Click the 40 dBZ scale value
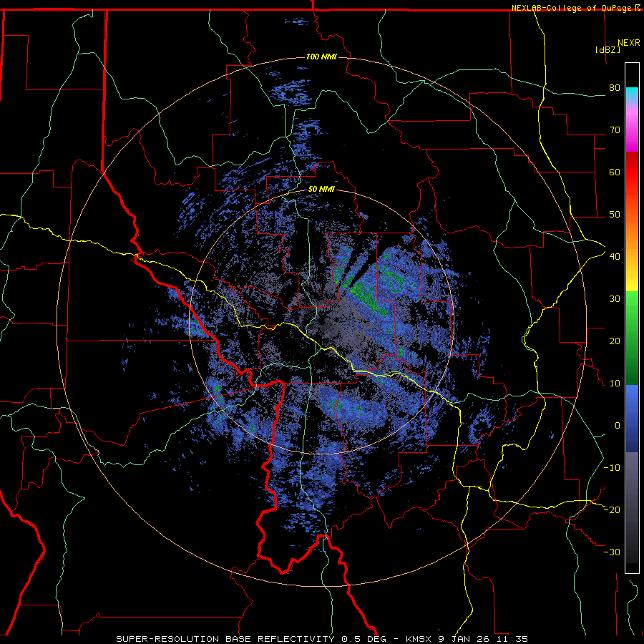The width and height of the screenshot is (644, 644). (615, 256)
